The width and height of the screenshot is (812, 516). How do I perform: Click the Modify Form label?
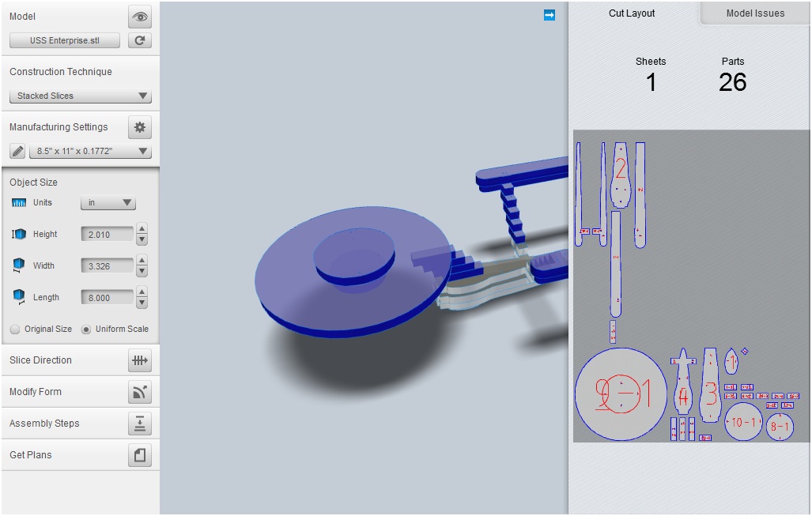point(36,392)
